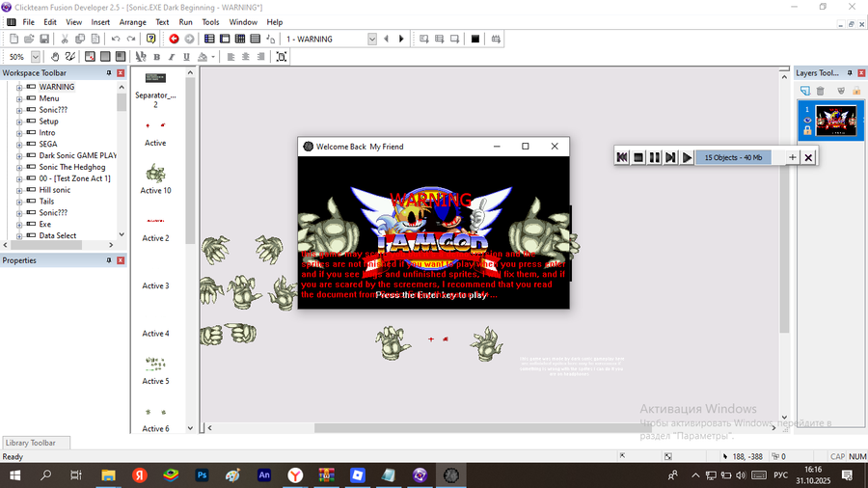The width and height of the screenshot is (868, 488).
Task: Click the Build application icon
Action: click(496, 39)
